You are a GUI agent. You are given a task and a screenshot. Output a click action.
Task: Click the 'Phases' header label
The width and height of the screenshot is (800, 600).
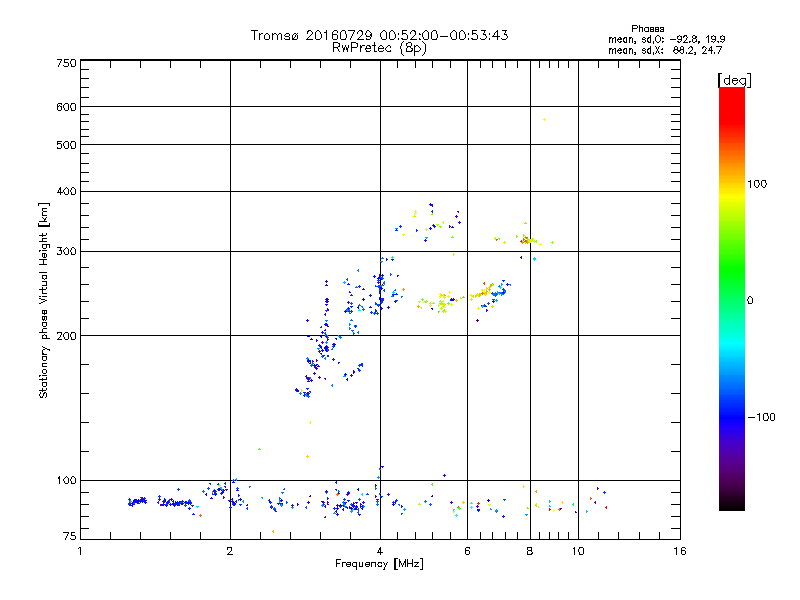647,29
